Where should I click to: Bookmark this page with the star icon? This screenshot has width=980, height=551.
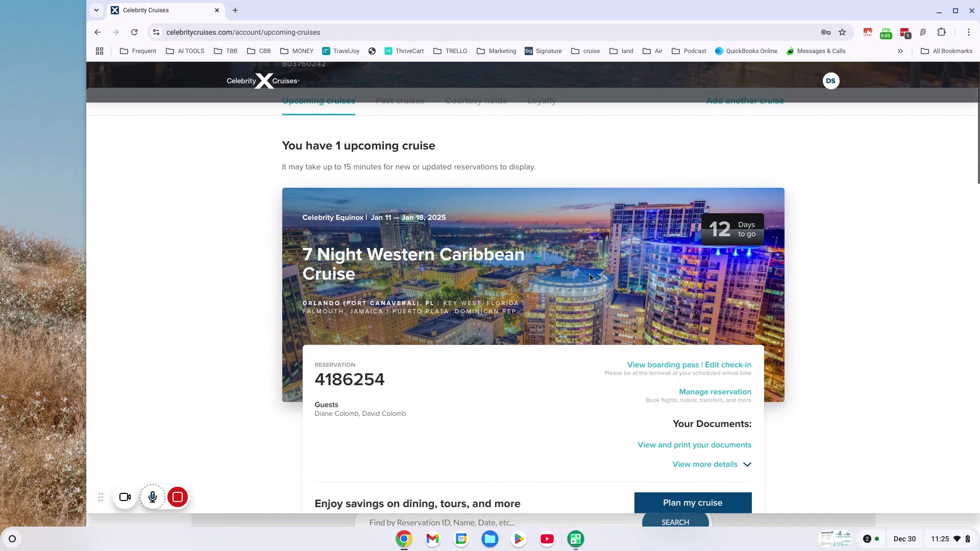pyautogui.click(x=842, y=32)
